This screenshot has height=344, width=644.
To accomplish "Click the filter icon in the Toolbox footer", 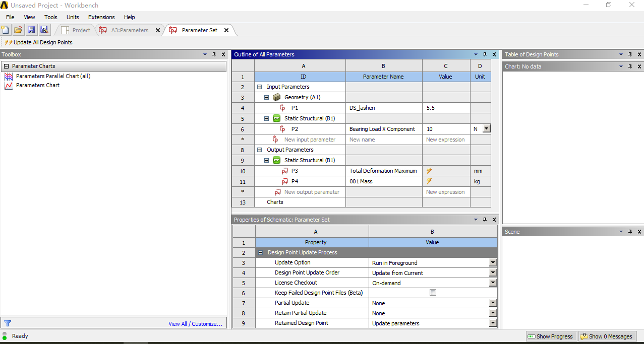I will [x=7, y=323].
